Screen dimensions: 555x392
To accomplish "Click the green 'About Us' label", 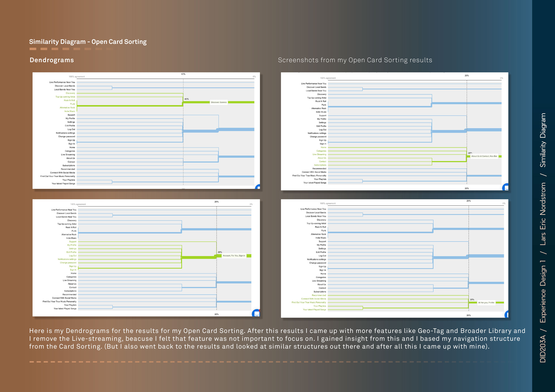I will point(322,158).
